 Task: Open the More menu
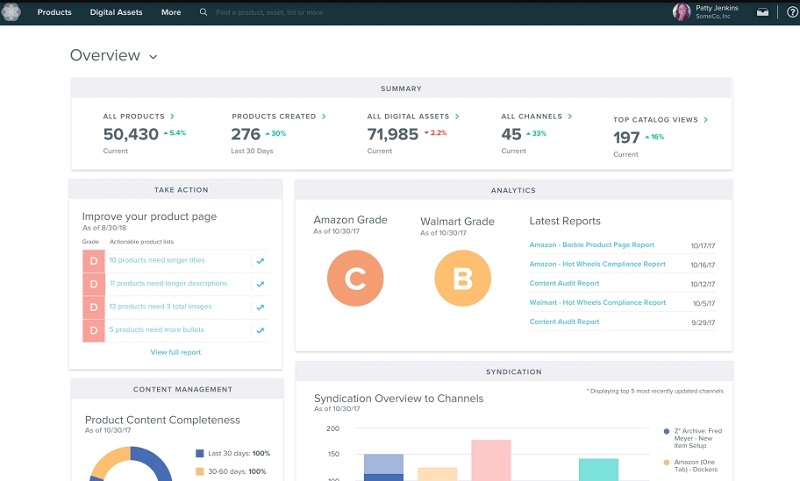coord(171,12)
